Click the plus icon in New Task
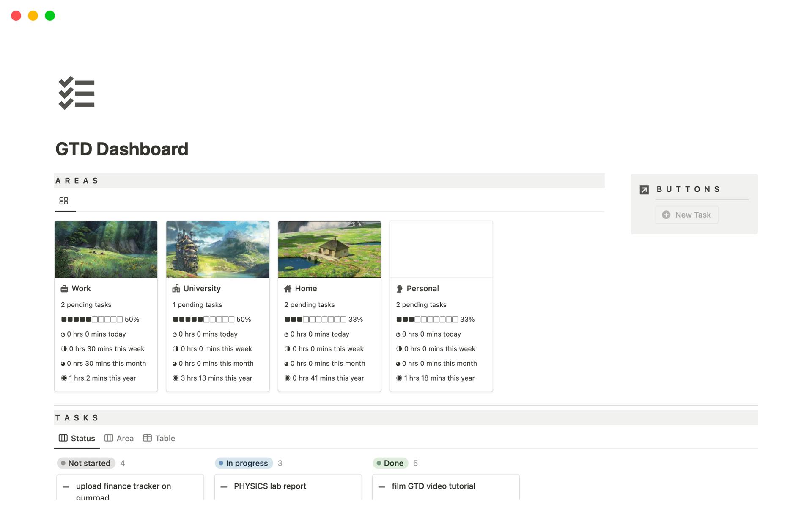812x508 pixels. (666, 215)
